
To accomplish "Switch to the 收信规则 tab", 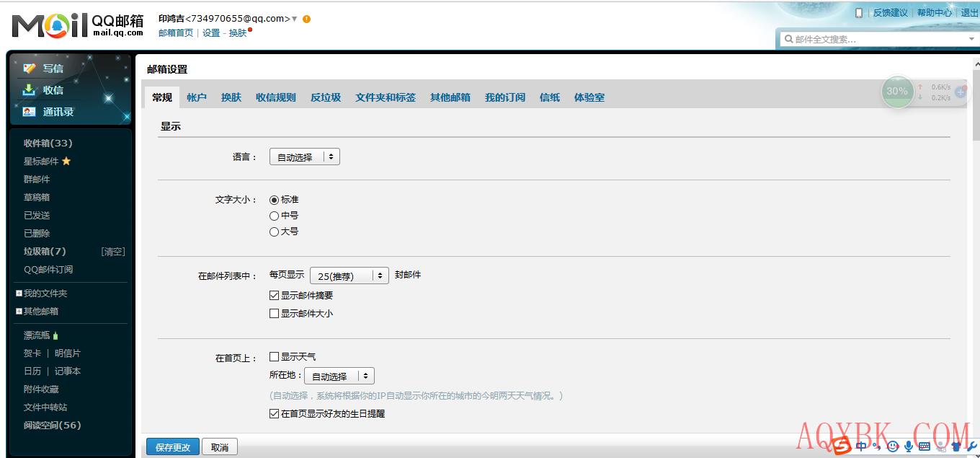I will tap(276, 97).
